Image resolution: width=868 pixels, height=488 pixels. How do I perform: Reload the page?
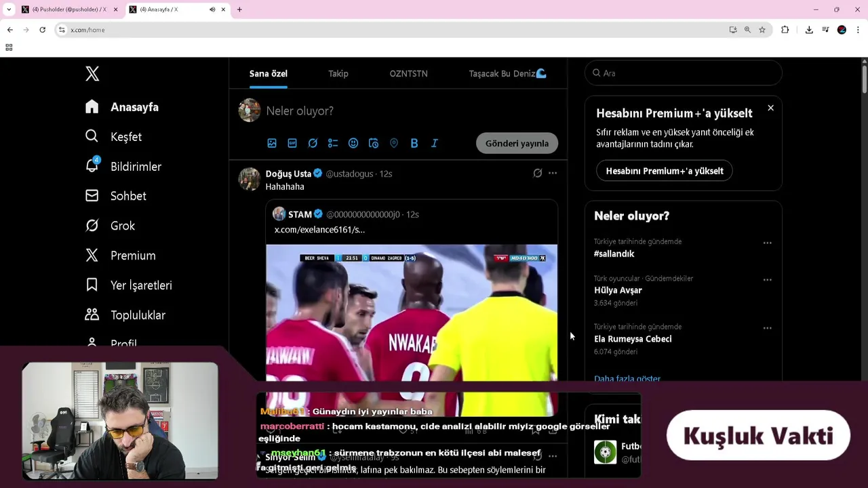42,30
